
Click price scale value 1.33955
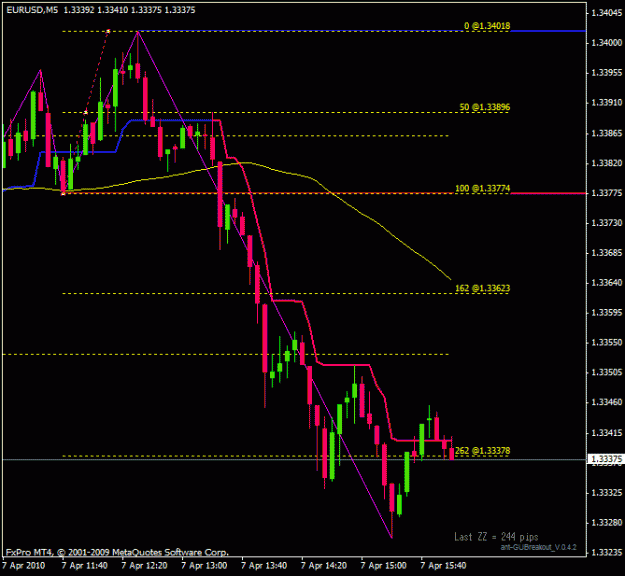click(607, 73)
